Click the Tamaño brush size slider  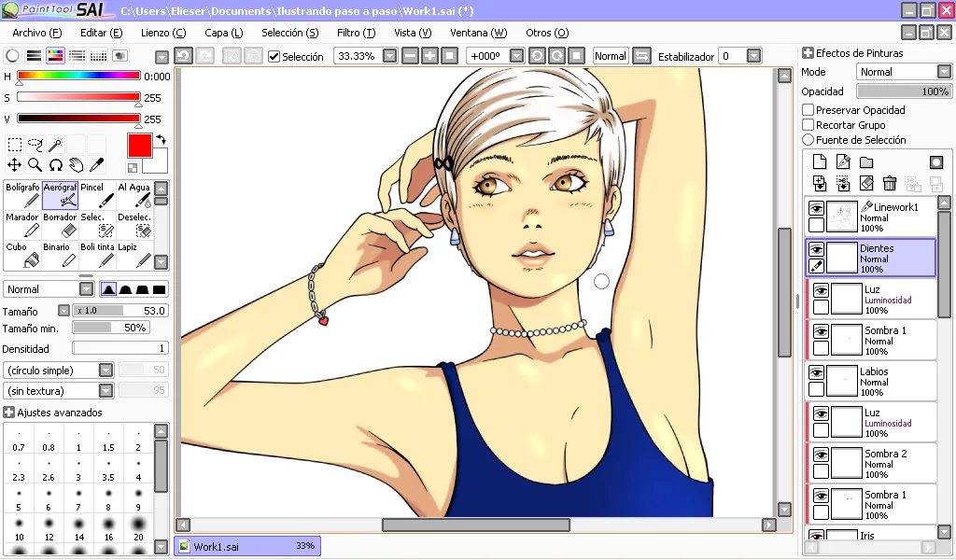[x=120, y=311]
